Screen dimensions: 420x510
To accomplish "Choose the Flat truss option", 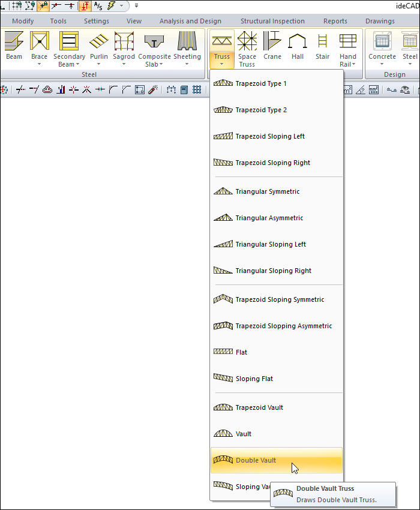I will coord(277,352).
